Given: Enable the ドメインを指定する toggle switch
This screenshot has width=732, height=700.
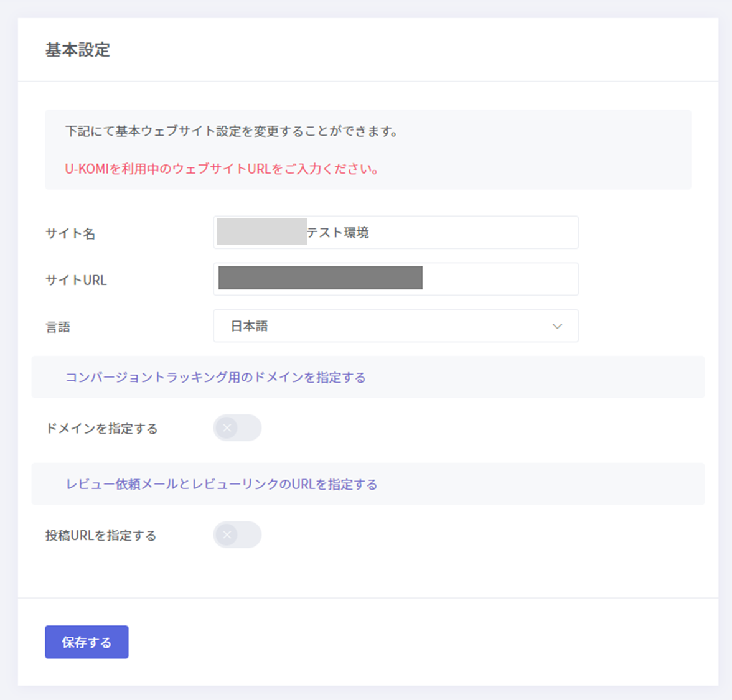Looking at the screenshot, I should (237, 428).
